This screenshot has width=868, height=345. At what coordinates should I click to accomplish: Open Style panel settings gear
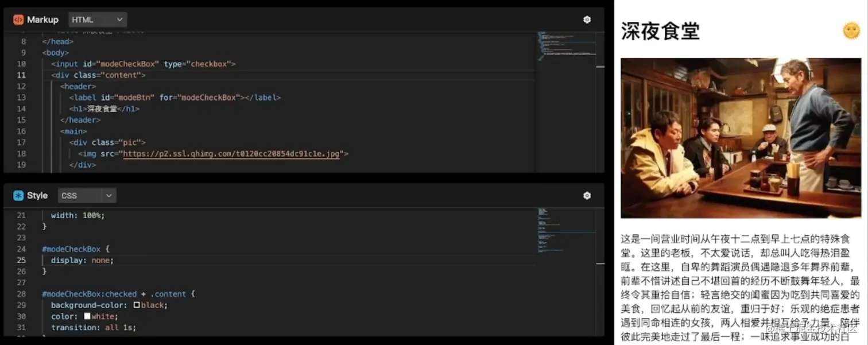[587, 196]
